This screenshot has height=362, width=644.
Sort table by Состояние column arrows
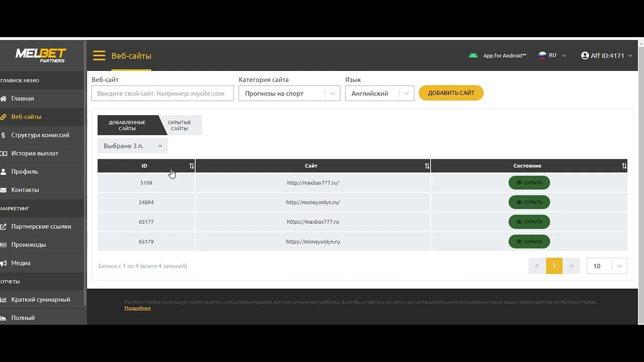point(624,166)
